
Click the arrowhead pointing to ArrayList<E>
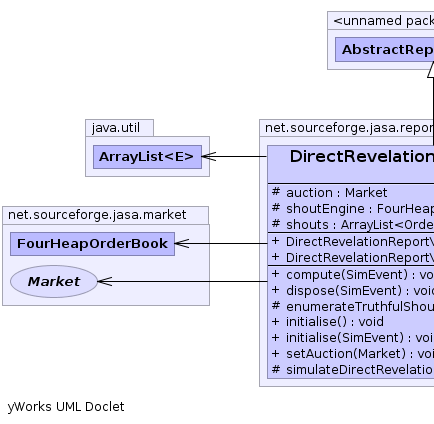click(209, 157)
